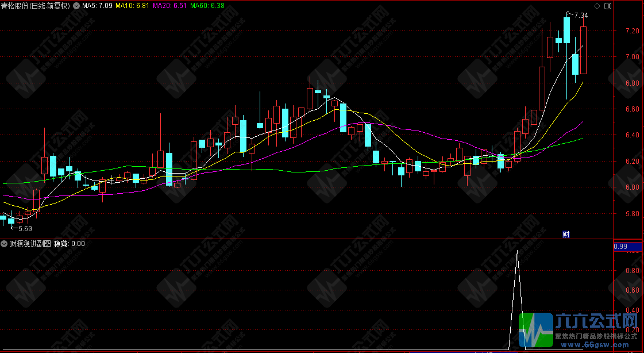Open the main chart indicator dropdown arrow
The image size is (644, 353).
(76, 6)
